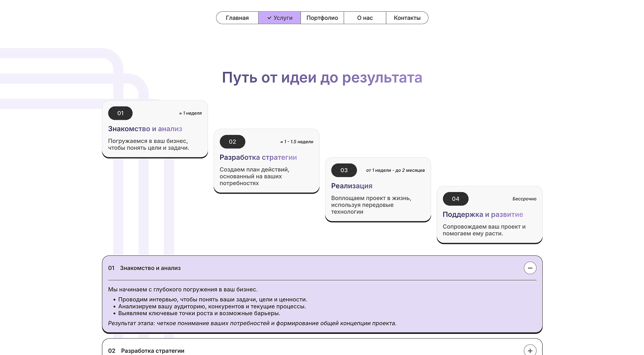Click the heading Путь от идеи до результата

(322, 77)
